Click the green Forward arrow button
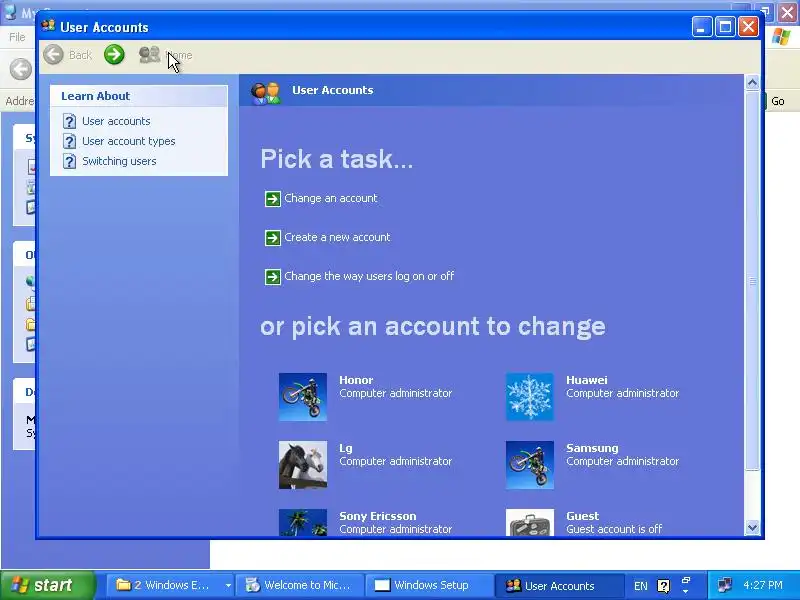The image size is (800, 600). [114, 55]
